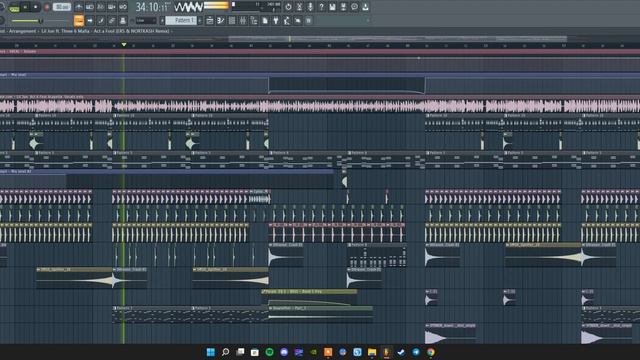Open the playlist view icon
The image size is (640, 360).
click(210, 20)
